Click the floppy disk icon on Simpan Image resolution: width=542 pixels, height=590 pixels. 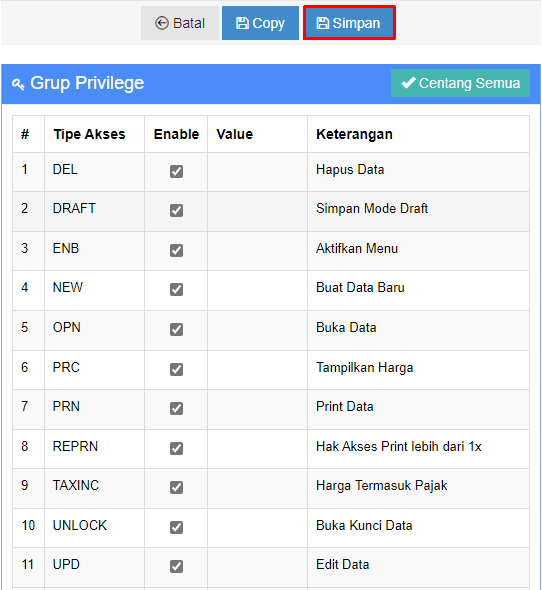click(x=323, y=23)
